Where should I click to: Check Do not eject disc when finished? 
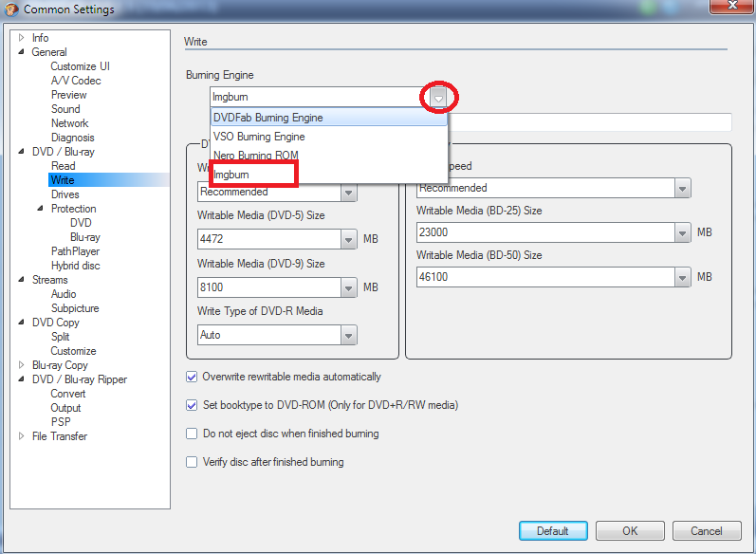pyautogui.click(x=192, y=434)
